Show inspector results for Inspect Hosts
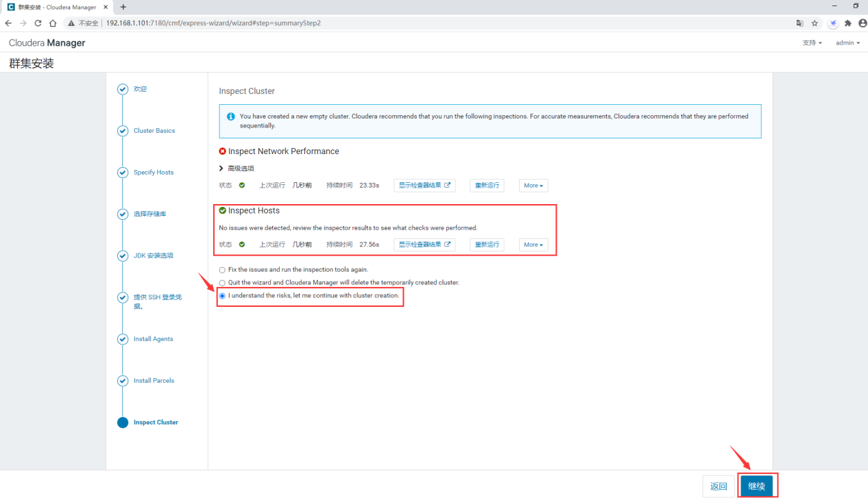 click(424, 245)
